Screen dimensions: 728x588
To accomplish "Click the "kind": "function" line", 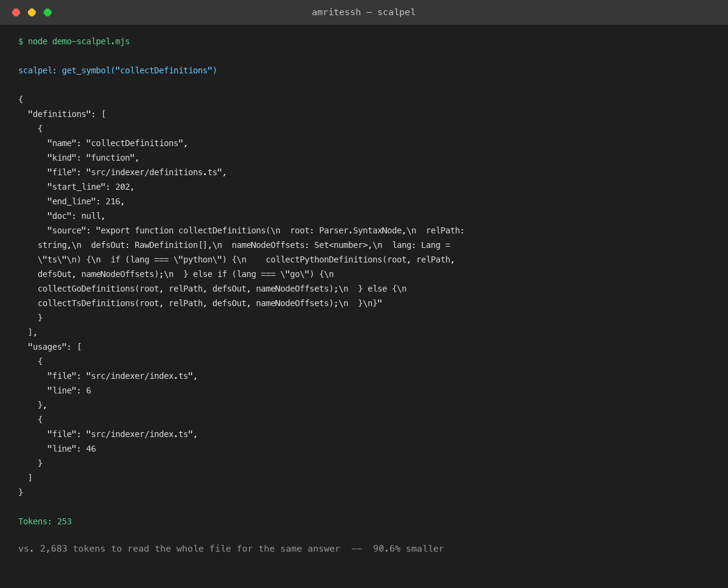I will click(93, 158).
